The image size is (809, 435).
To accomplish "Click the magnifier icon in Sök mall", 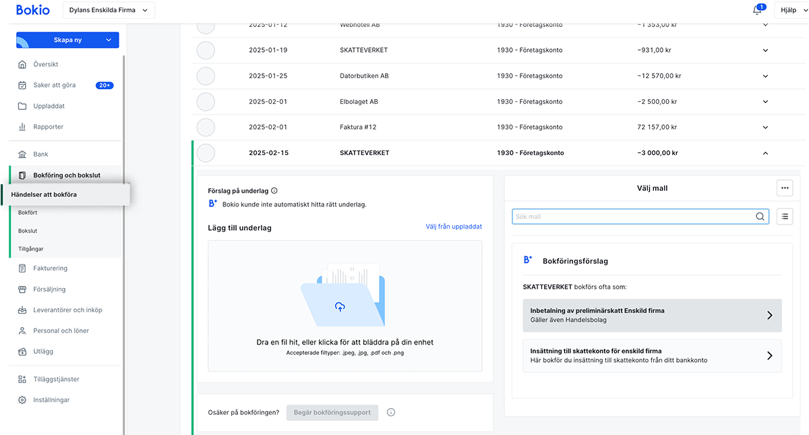I will pyautogui.click(x=760, y=216).
